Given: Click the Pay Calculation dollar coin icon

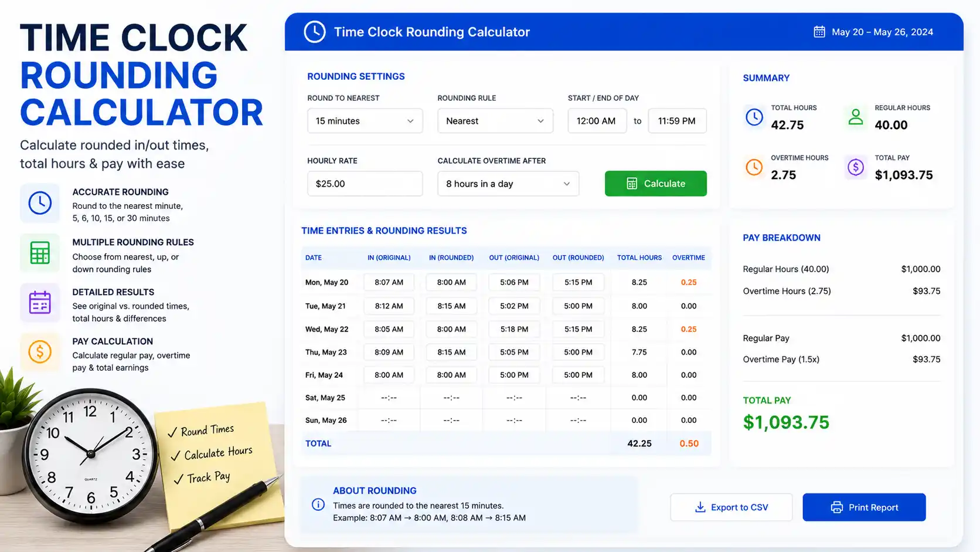Looking at the screenshot, I should 40,352.
